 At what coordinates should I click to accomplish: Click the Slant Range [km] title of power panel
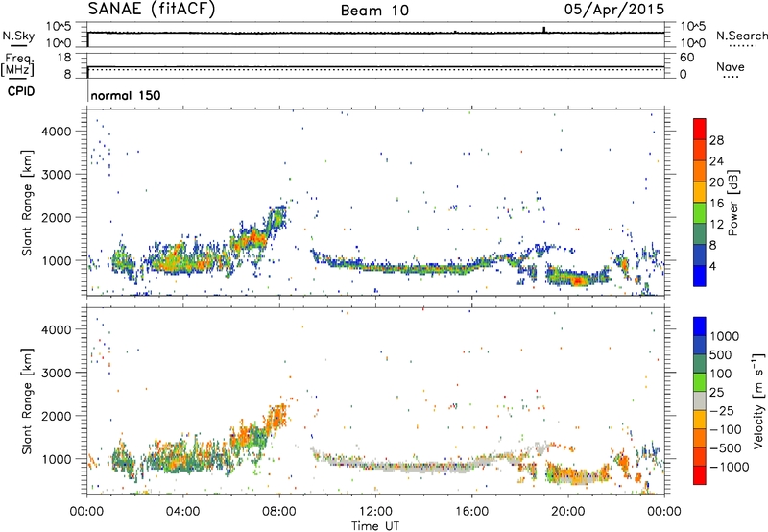click(x=27, y=203)
